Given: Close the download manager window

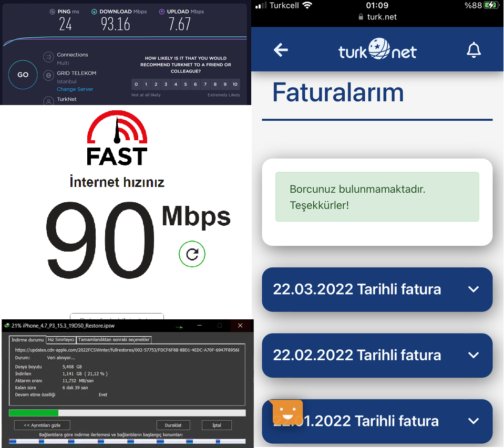Looking at the screenshot, I should [240, 326].
